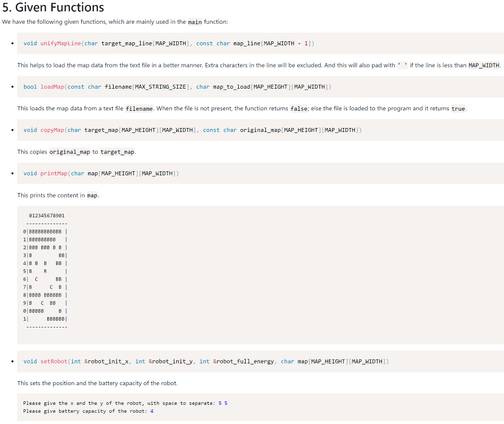Click the "true" code span
Viewport: 504px width, 424px height.
[x=458, y=108]
